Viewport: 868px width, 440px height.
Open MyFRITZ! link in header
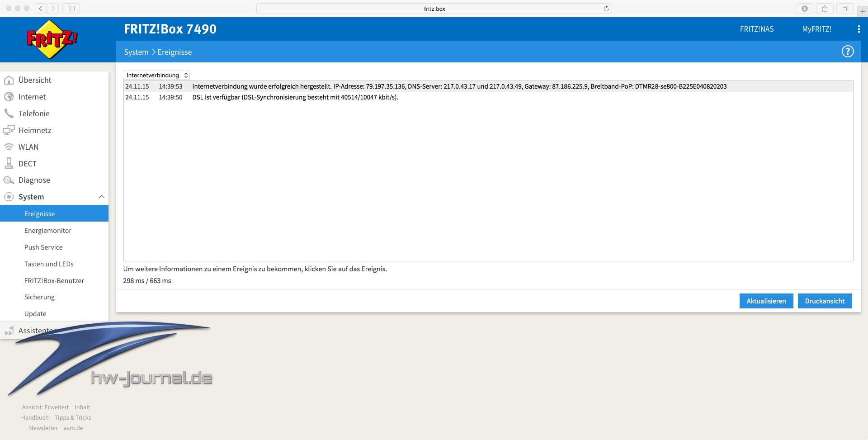(816, 29)
